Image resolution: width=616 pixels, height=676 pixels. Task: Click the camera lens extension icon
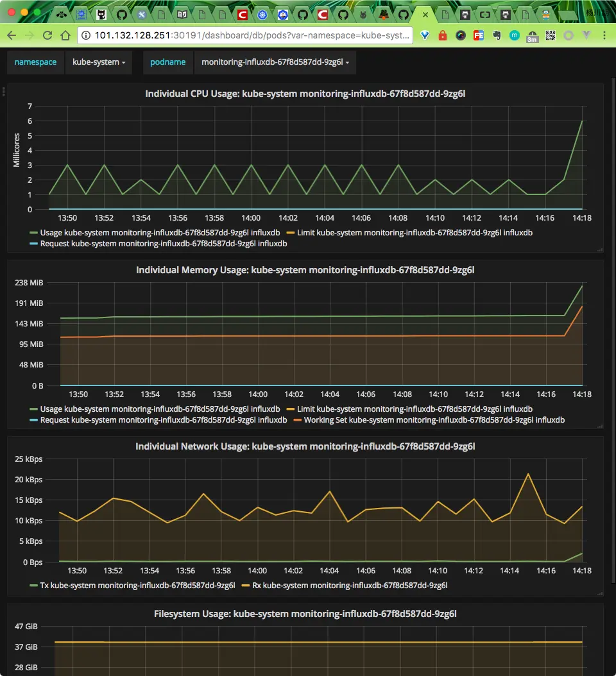pos(461,36)
